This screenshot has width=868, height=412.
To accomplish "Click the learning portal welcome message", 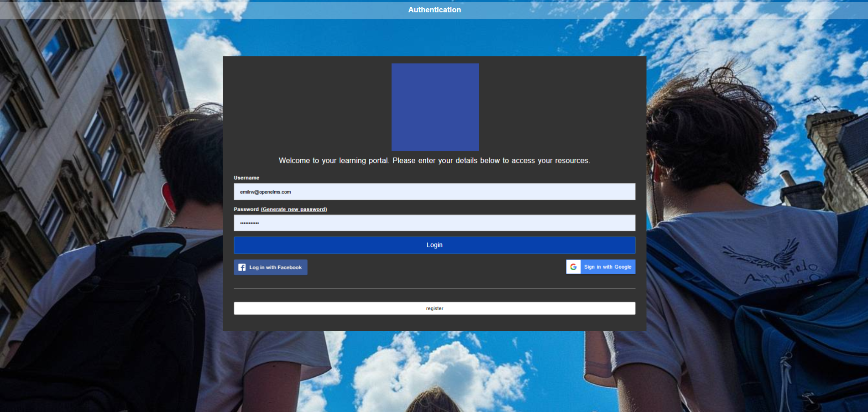I will pos(434,161).
